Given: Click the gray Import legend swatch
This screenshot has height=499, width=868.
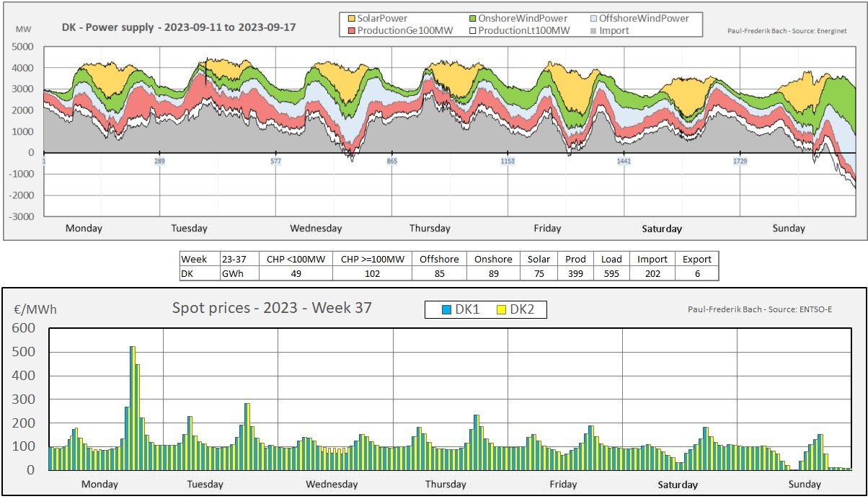Looking at the screenshot, I should click(x=593, y=31).
